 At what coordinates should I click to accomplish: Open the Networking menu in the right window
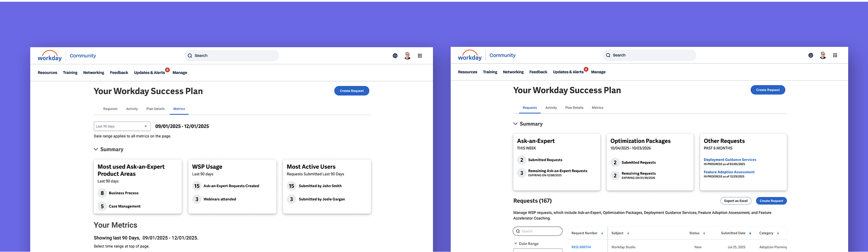coord(513,72)
